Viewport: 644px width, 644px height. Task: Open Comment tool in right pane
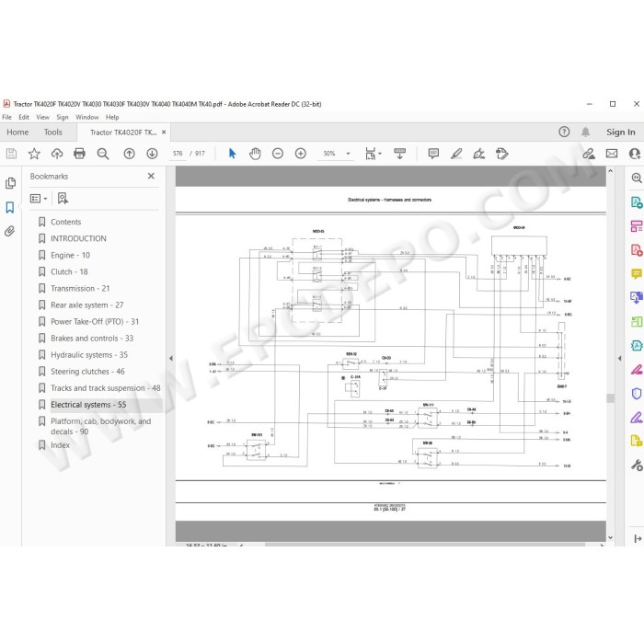point(637,273)
